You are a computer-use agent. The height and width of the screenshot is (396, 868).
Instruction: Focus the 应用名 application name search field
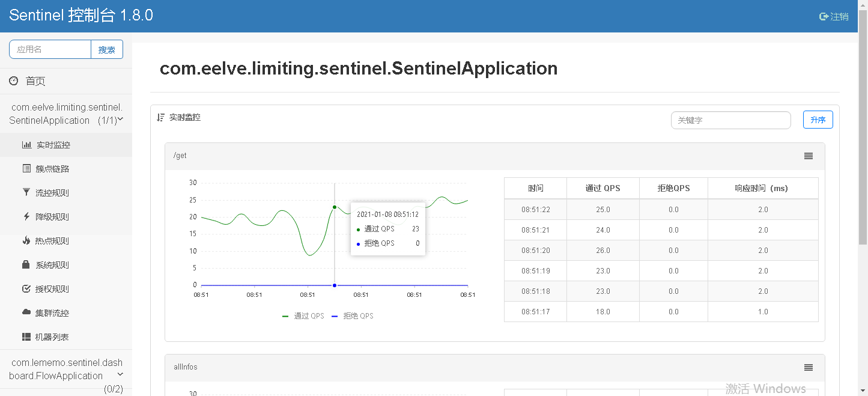click(50, 49)
